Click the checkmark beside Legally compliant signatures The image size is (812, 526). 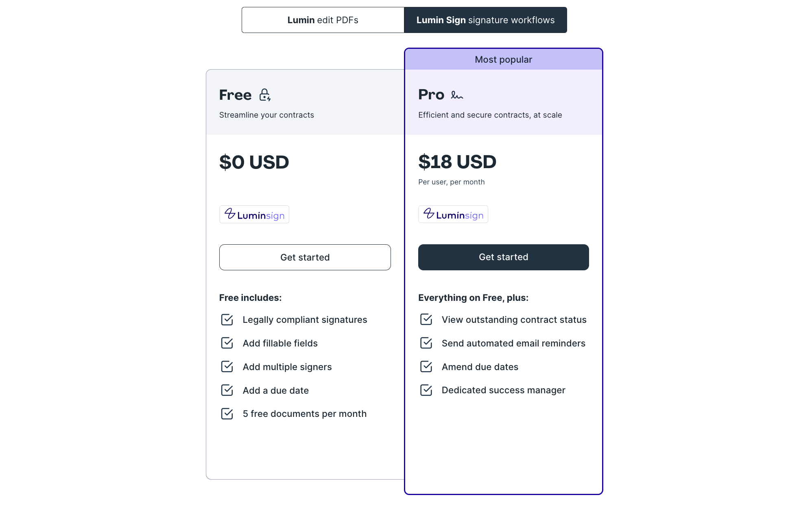[227, 320]
